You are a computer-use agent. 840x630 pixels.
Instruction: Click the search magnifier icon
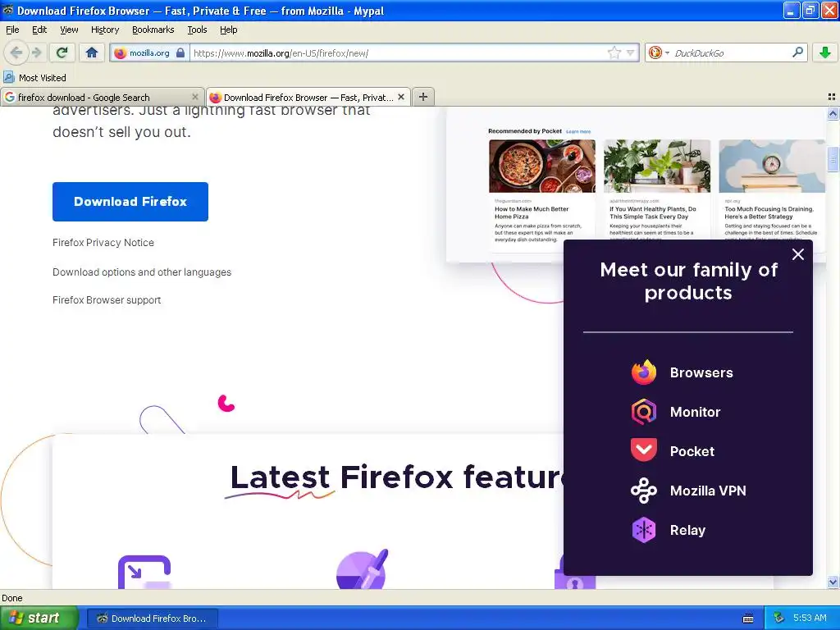(797, 52)
